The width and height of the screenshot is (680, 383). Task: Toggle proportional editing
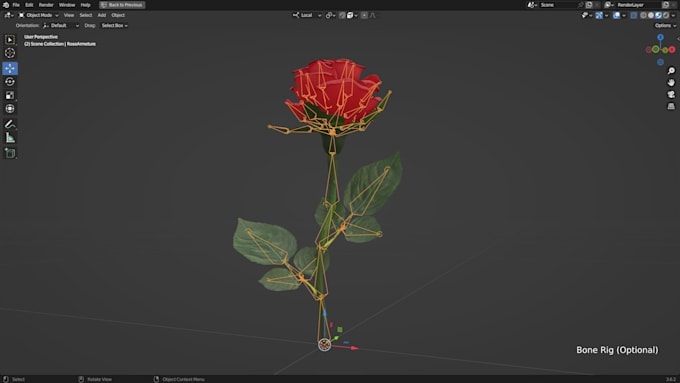pos(364,15)
